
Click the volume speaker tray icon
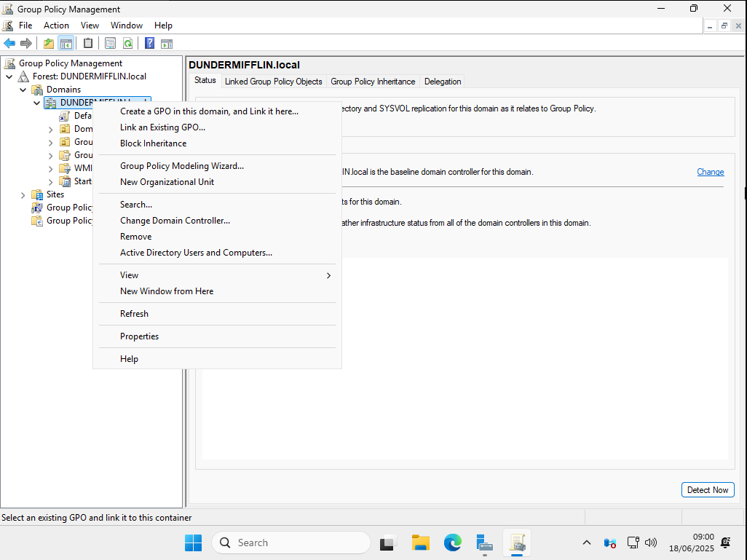[x=651, y=543]
